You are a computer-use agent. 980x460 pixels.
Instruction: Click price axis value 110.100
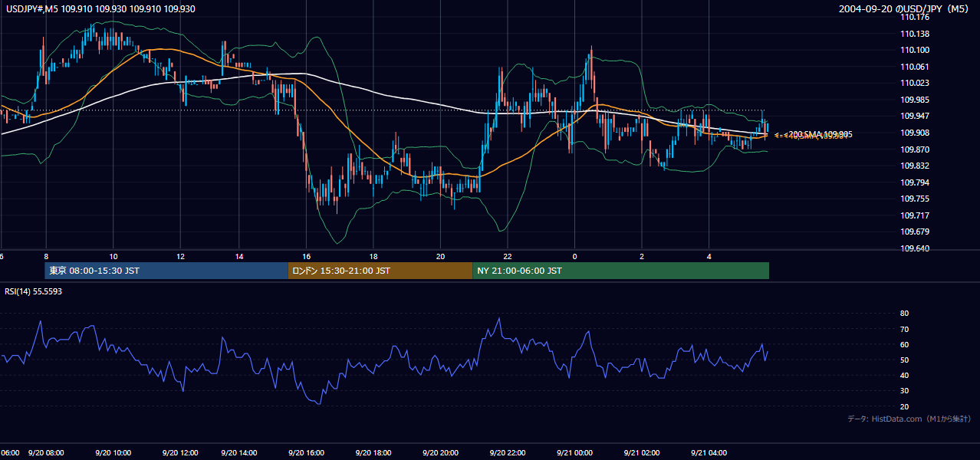tap(913, 50)
